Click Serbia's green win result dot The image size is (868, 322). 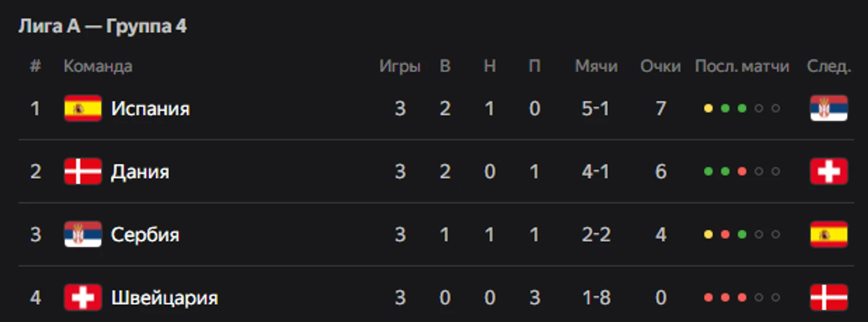pos(742,235)
